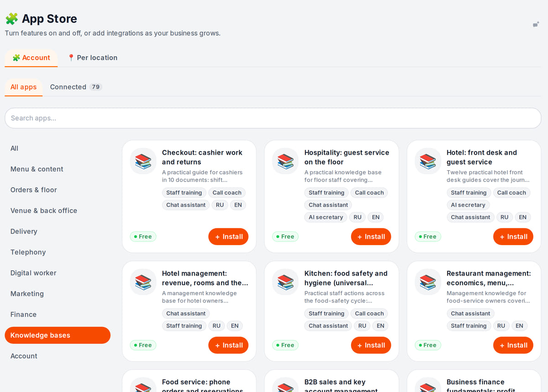Open the Hospitality: guest service on the floor title
The image size is (548, 392).
click(x=347, y=157)
